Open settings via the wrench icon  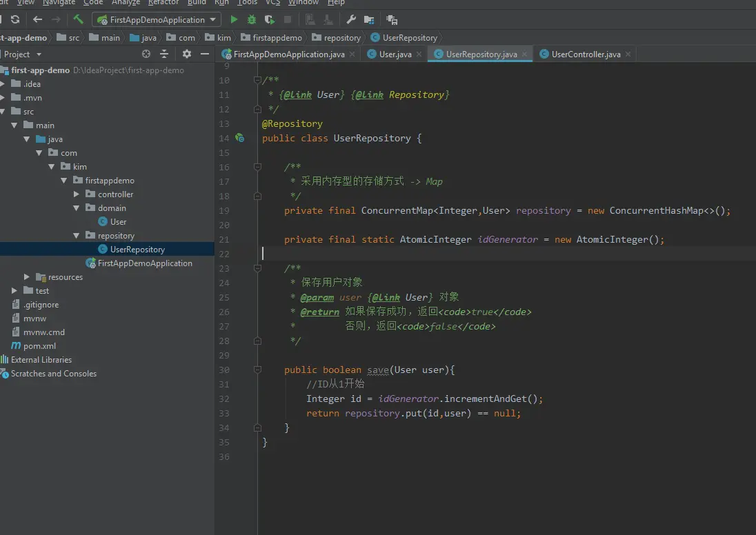351,20
